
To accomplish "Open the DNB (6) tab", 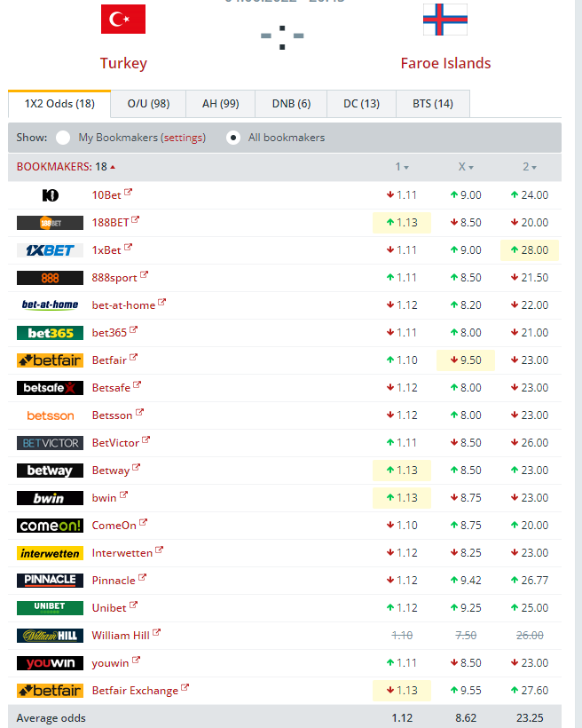I will pyautogui.click(x=291, y=104).
